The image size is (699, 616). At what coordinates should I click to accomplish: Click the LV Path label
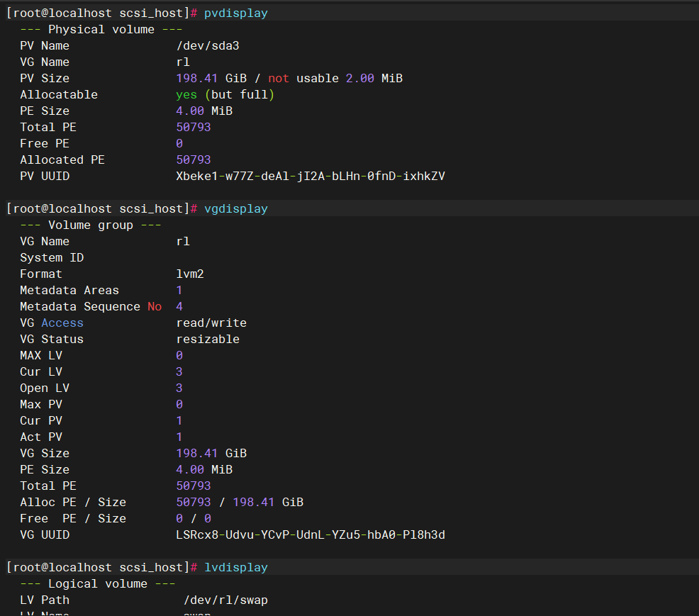[x=45, y=600]
